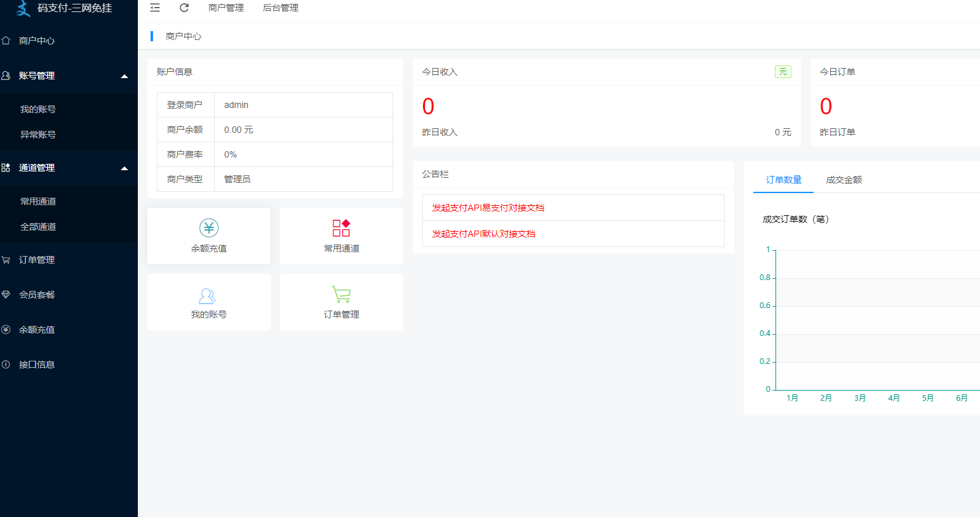The height and width of the screenshot is (517, 980).
Task: Click the red 0 under 今日收入
Action: pyautogui.click(x=428, y=106)
